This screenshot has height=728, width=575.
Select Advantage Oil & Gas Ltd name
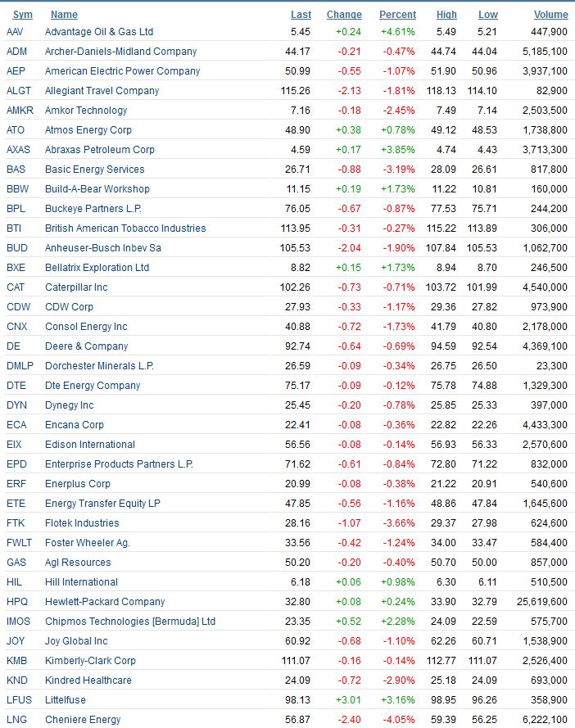[99, 32]
